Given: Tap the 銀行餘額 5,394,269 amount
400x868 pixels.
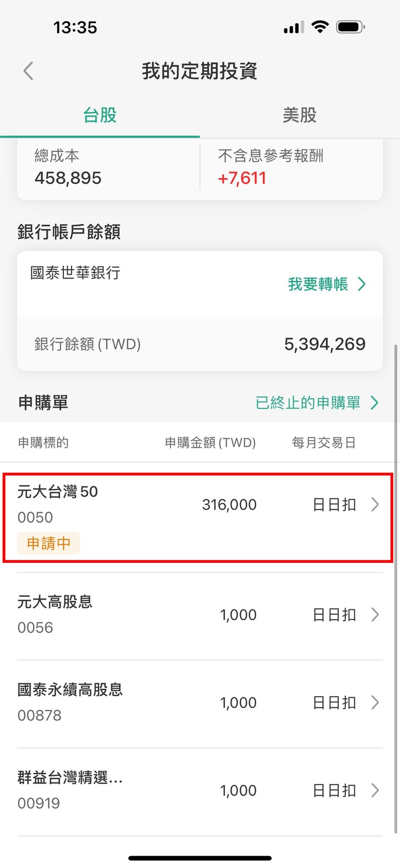Looking at the screenshot, I should pyautogui.click(x=325, y=344).
